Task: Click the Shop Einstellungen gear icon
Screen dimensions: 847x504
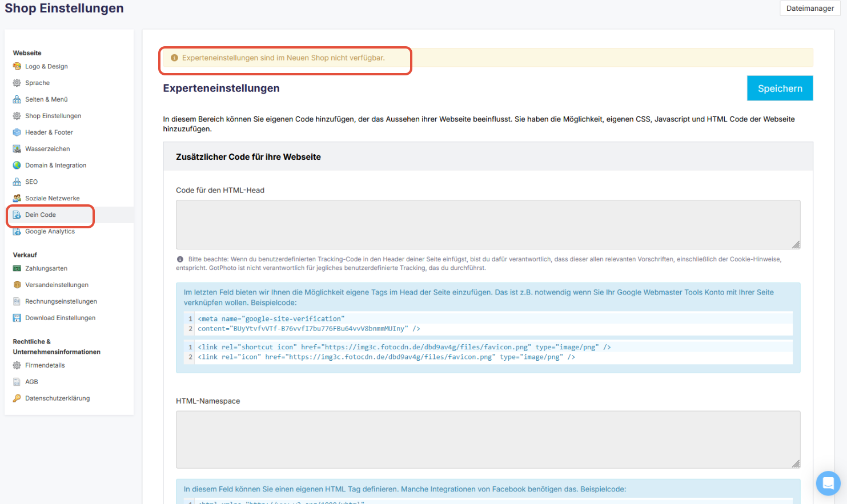Action: coord(17,116)
